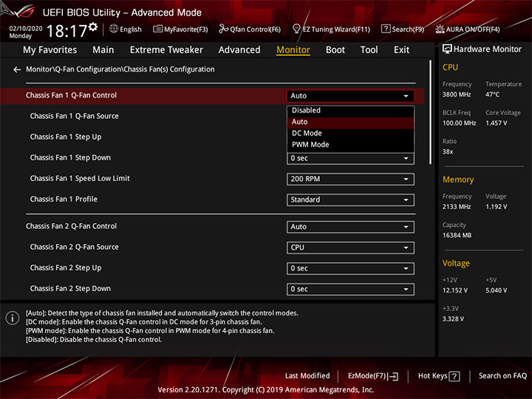Click the Chassis Fan 1 Speed Low Limit label

click(80, 179)
